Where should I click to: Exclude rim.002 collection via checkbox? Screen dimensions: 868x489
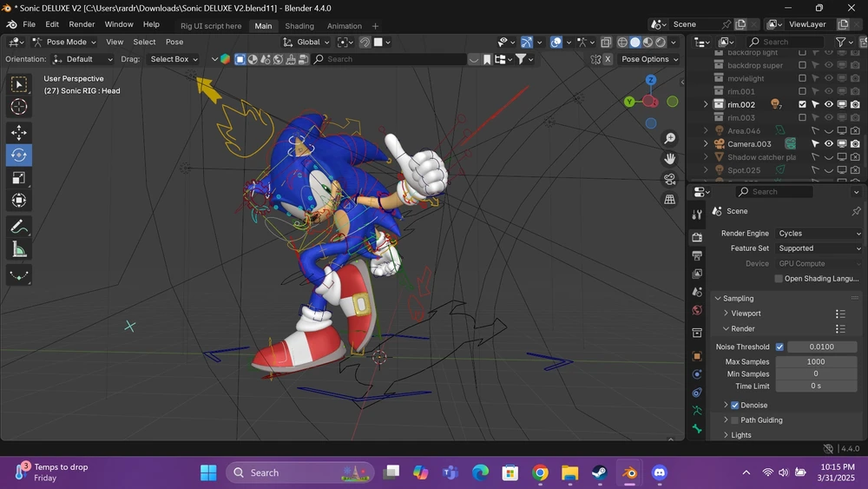click(802, 104)
